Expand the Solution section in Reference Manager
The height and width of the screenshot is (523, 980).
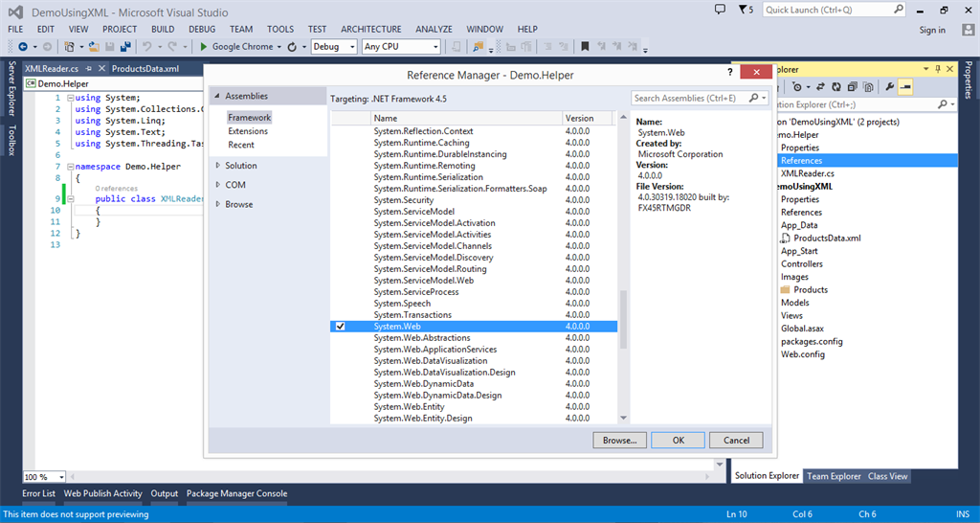click(x=217, y=166)
